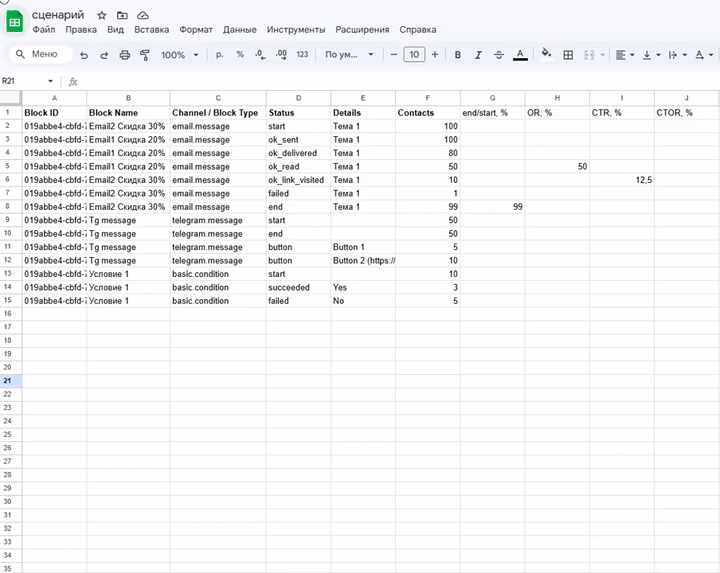The width and height of the screenshot is (720, 573).
Task: Click the Меню search button
Action: [x=36, y=55]
